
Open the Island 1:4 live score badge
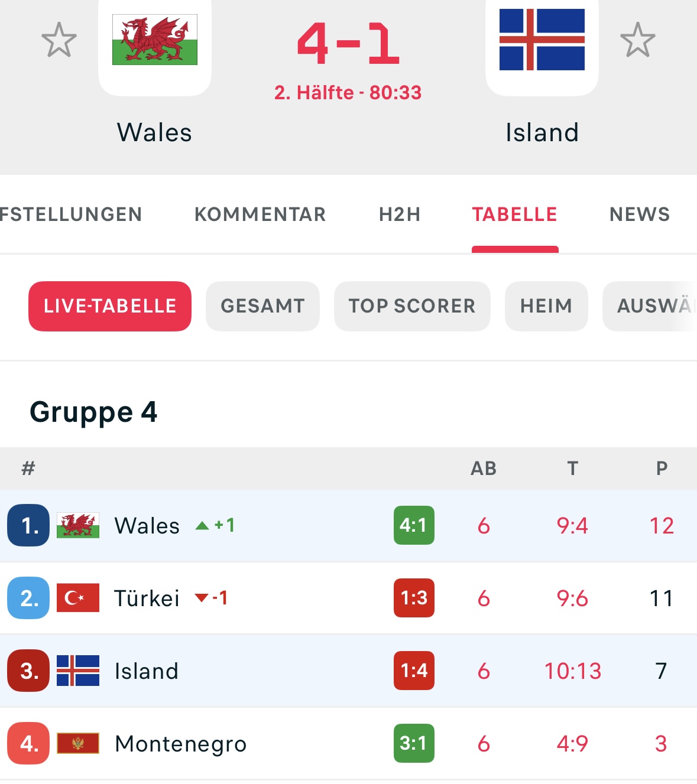point(414,671)
